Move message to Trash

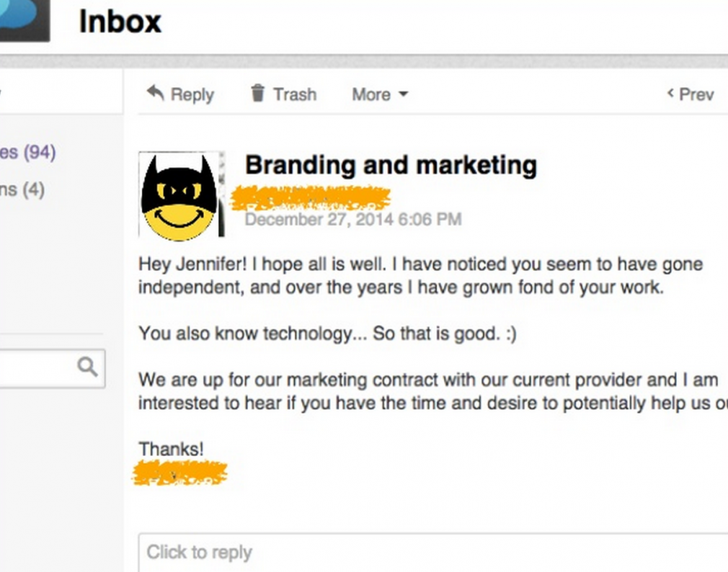284,94
